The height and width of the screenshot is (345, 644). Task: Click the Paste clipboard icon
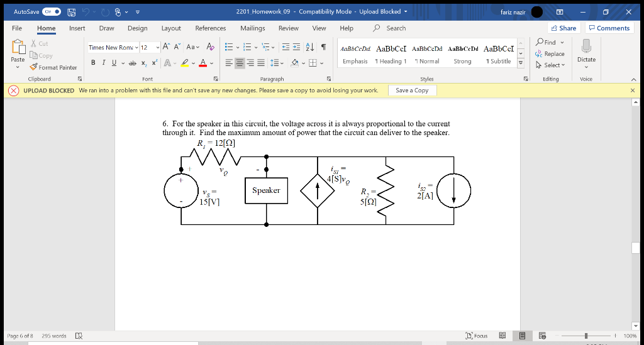click(18, 47)
